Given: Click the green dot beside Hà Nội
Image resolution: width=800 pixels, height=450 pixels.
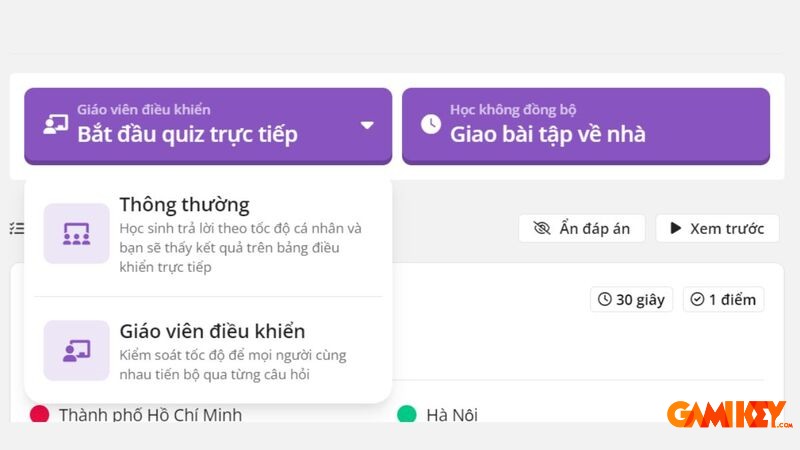Looking at the screenshot, I should point(407,414).
